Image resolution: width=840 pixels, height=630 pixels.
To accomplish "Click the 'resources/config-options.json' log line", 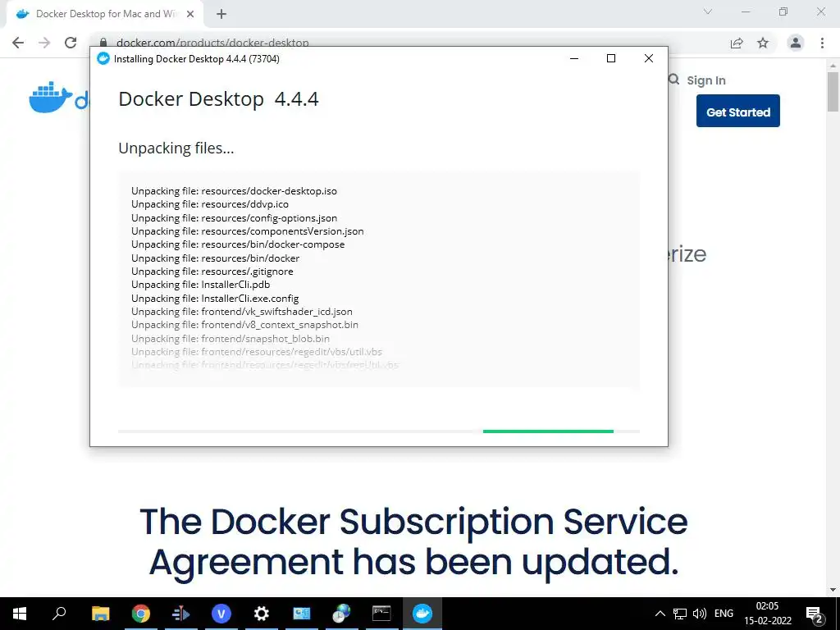I will coord(234,218).
